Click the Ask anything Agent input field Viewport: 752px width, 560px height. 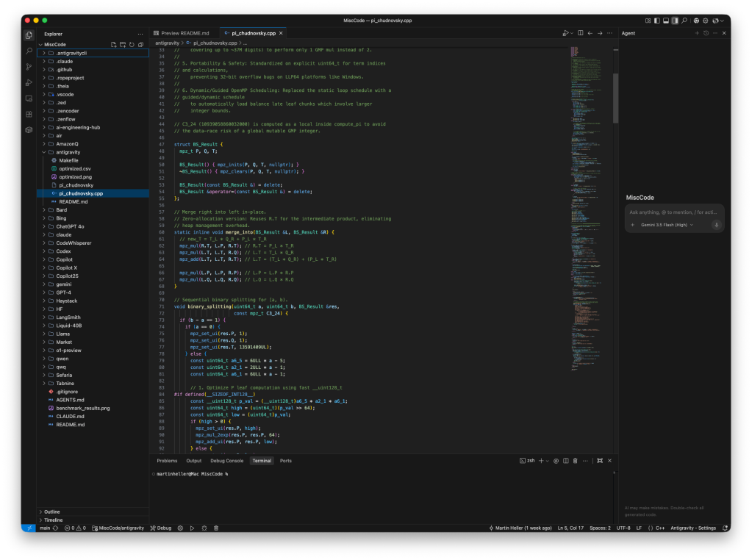673,212
